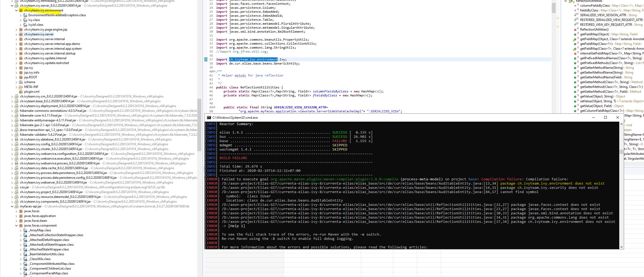Click the ch.ivyteam.ivy.webserver jar icon

pyautogui.click(x=16, y=182)
